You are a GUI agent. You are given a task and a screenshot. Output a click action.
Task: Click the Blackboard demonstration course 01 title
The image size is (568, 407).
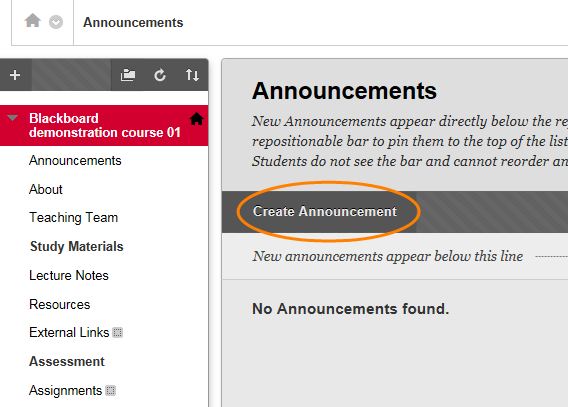tap(105, 125)
